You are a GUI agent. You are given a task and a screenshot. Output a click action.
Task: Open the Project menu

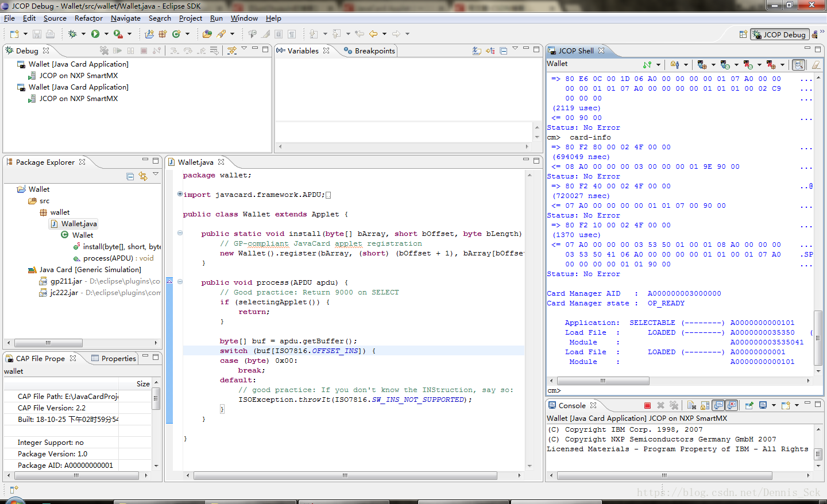190,18
